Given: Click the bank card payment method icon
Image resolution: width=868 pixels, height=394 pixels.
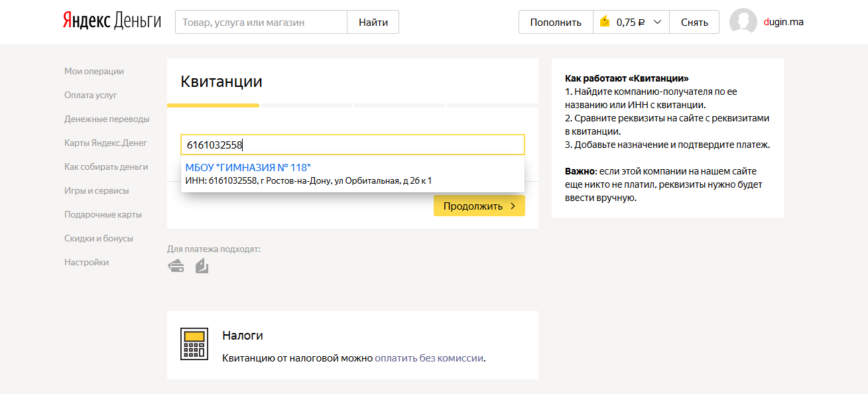Looking at the screenshot, I should tap(176, 267).
